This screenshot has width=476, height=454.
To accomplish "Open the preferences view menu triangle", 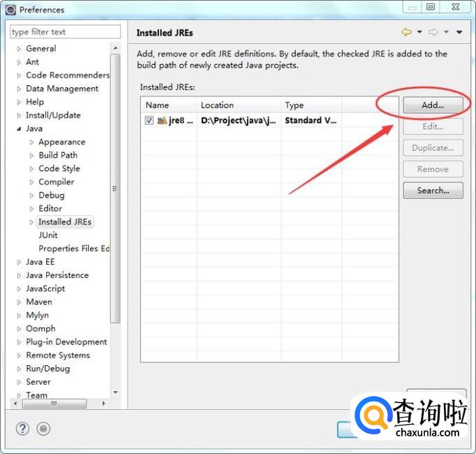I will (x=459, y=32).
